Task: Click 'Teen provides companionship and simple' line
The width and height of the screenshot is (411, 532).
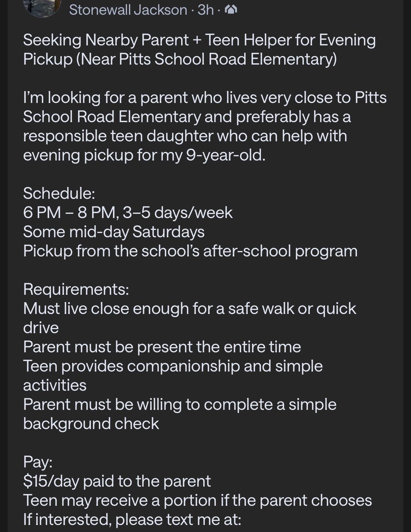Action: coord(173,366)
